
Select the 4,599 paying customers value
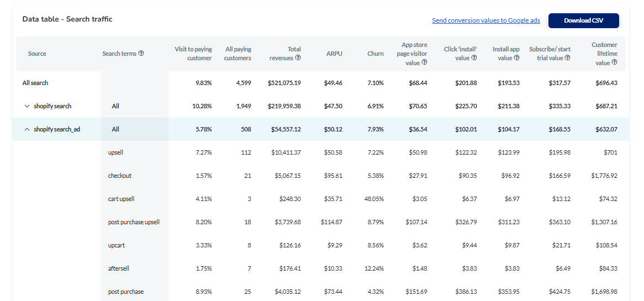(x=244, y=83)
